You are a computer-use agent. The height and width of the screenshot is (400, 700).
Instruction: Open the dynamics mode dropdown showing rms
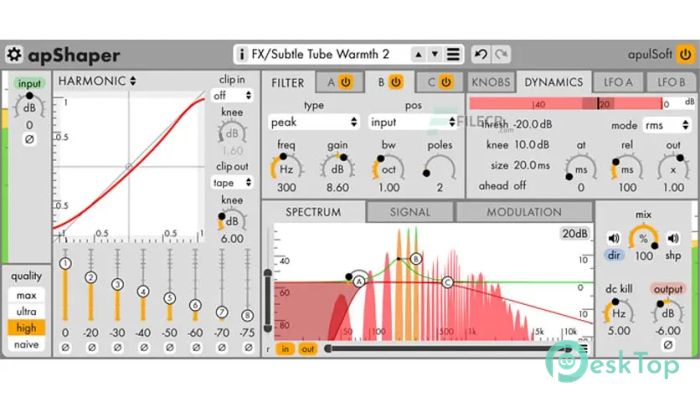pyautogui.click(x=667, y=125)
